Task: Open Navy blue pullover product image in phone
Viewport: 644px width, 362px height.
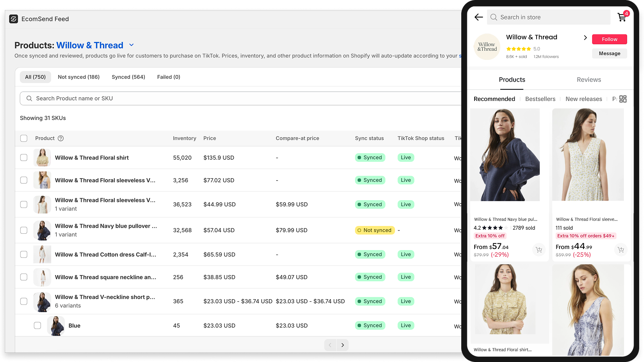Action: (505, 155)
